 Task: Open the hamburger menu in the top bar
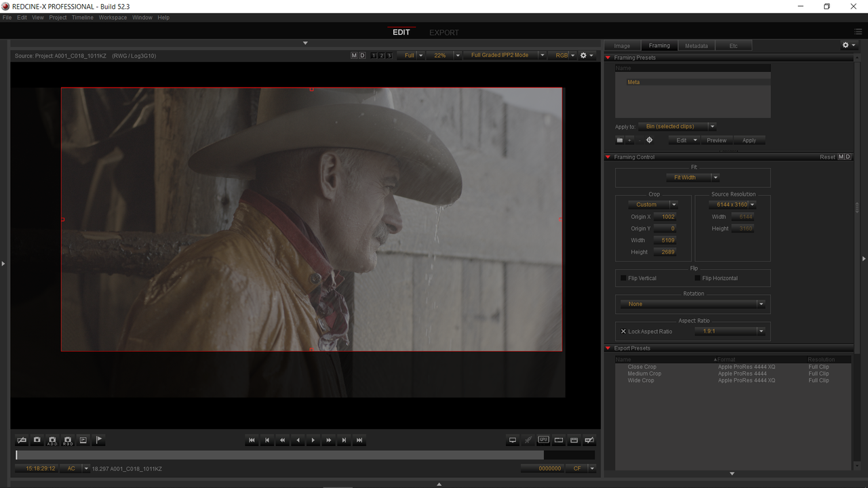coord(859,32)
